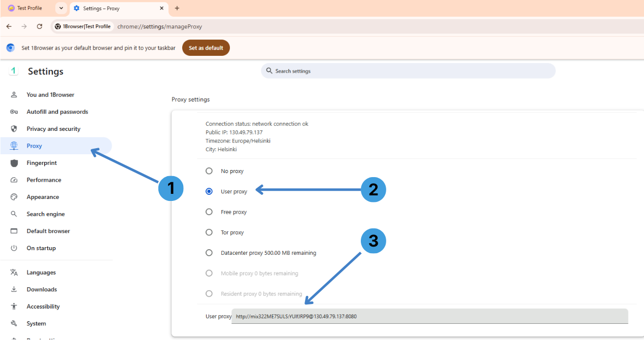The height and width of the screenshot is (340, 644).
Task: Click the Search settings field
Action: tap(408, 71)
